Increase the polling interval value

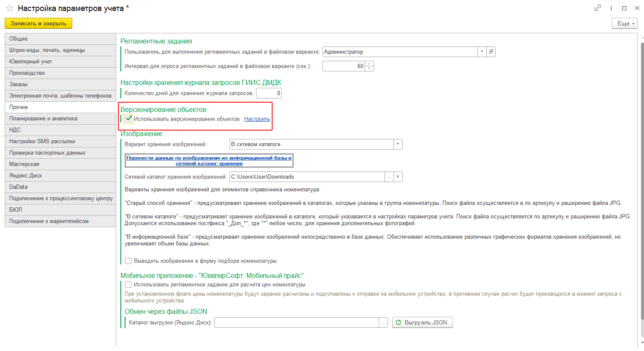(369, 64)
